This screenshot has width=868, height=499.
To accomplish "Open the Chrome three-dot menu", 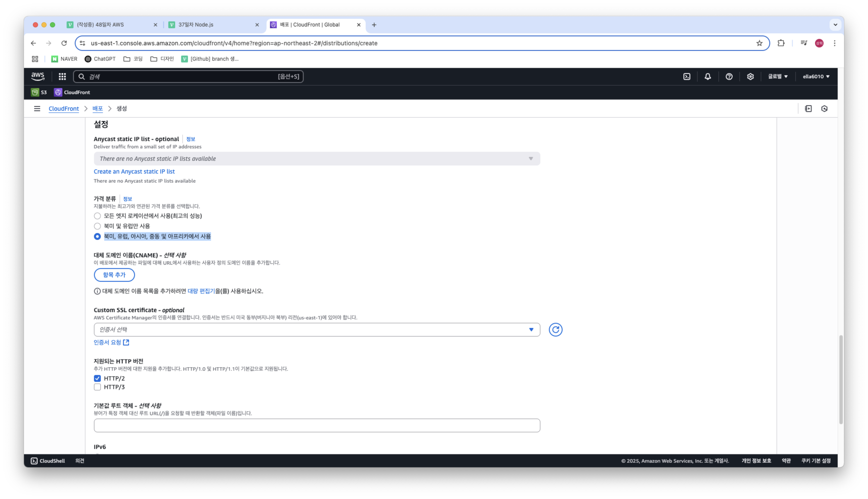I will tap(834, 43).
